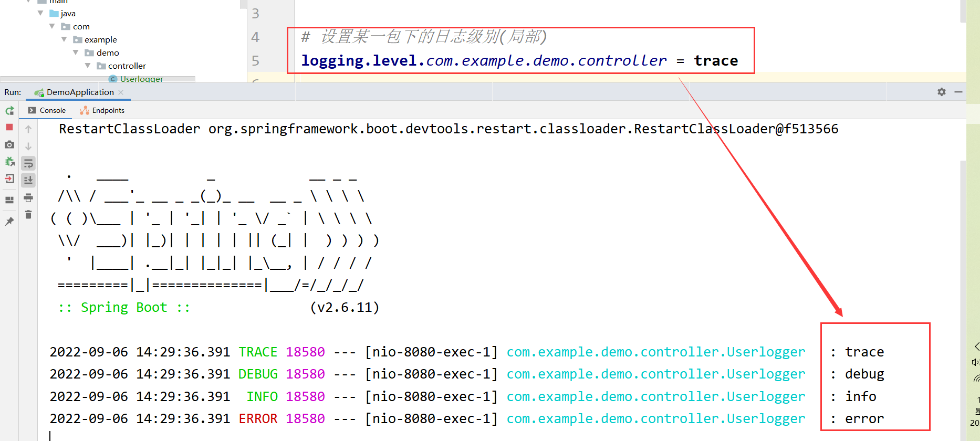
Task: Toggle soft-wrap in the console
Action: (x=28, y=163)
